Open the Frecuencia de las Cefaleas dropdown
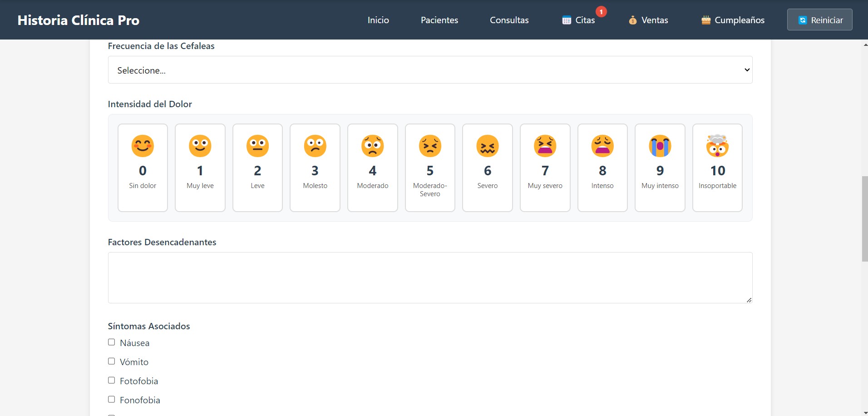Viewport: 868px width, 416px height. tap(430, 70)
